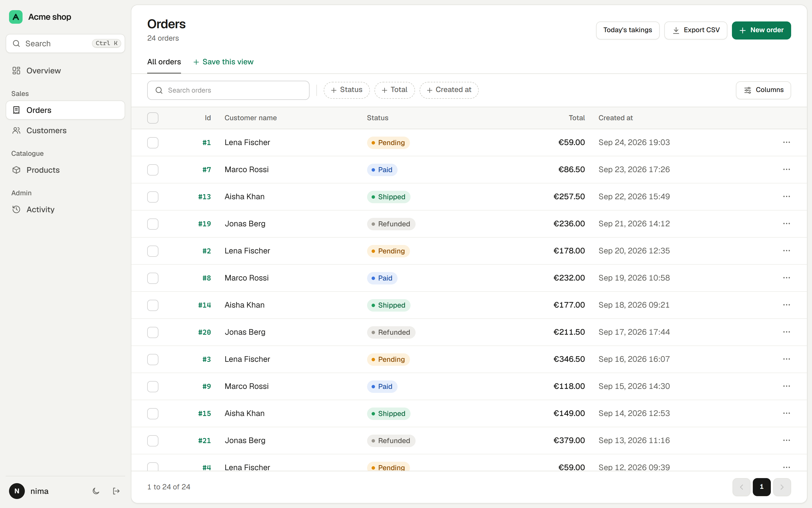Viewport: 812px width, 508px height.
Task: Open order #21 link
Action: (x=204, y=441)
